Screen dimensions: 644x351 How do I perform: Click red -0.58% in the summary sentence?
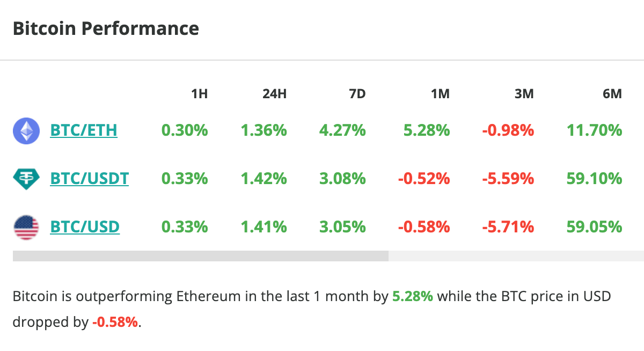point(115,323)
